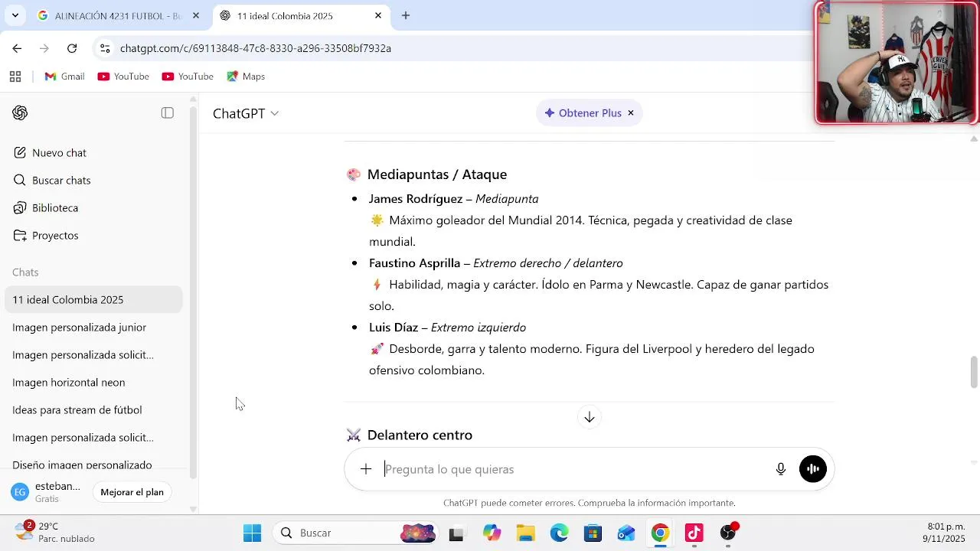The width and height of the screenshot is (980, 551).
Task: Open the esteban account menu
Action: coord(47,492)
